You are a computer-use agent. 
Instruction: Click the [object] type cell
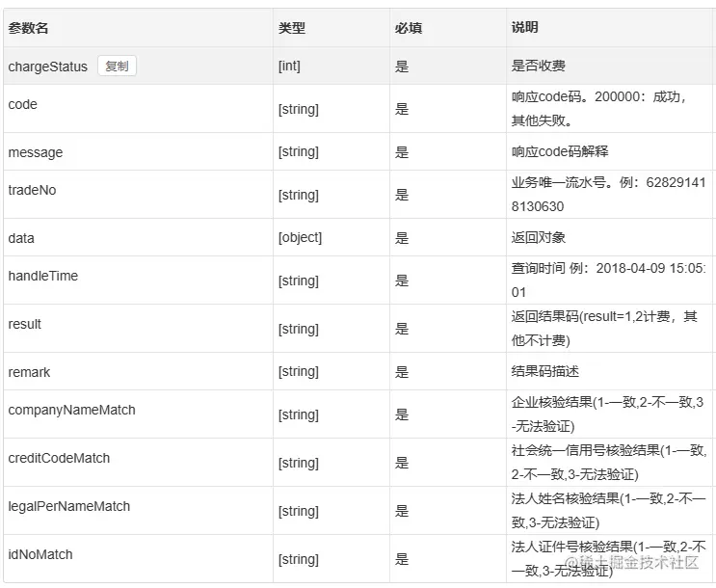pos(300,237)
